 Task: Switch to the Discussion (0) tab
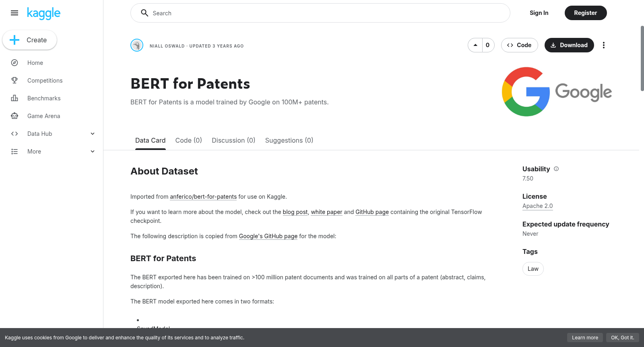coord(233,140)
